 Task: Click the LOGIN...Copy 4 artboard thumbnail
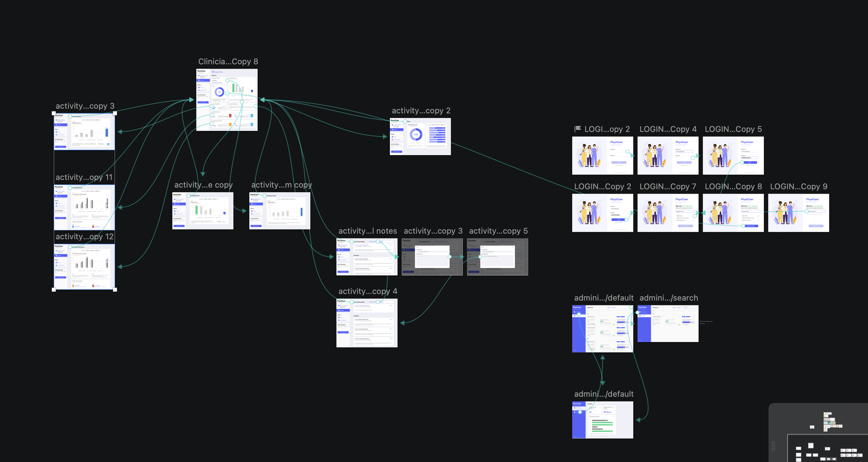(x=668, y=156)
